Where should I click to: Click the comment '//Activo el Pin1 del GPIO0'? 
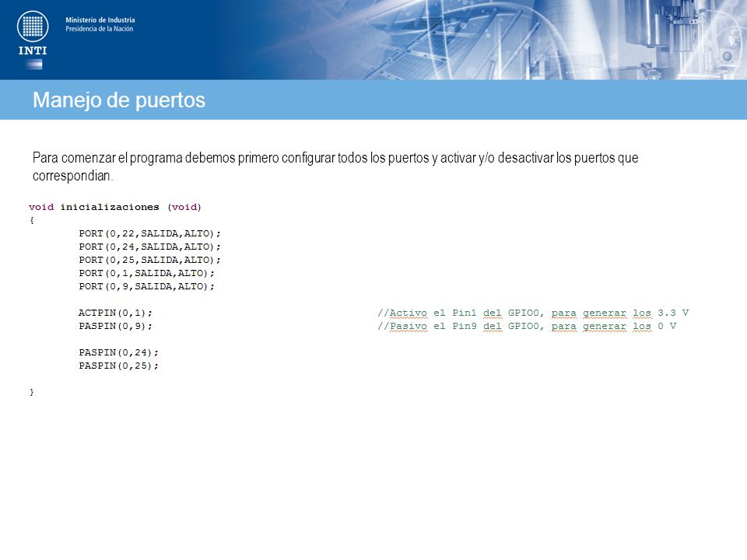460,313
